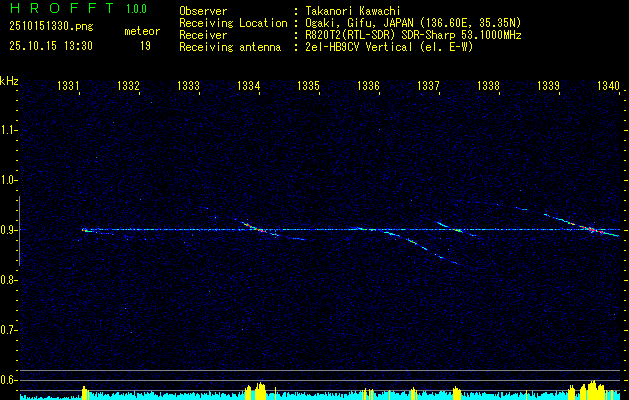
Task: Click the version number 1.0.0
Action: 136,9
